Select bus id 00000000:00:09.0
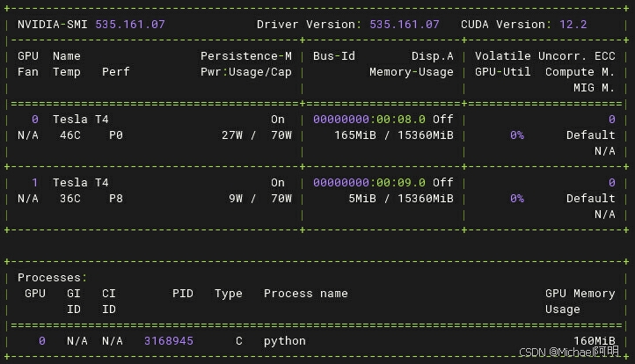Viewport: 635px width, 364px height. [x=369, y=183]
